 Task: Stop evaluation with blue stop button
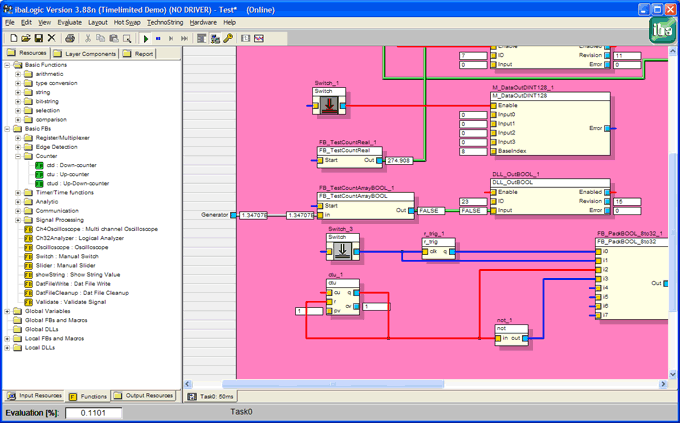pyautogui.click(x=158, y=39)
